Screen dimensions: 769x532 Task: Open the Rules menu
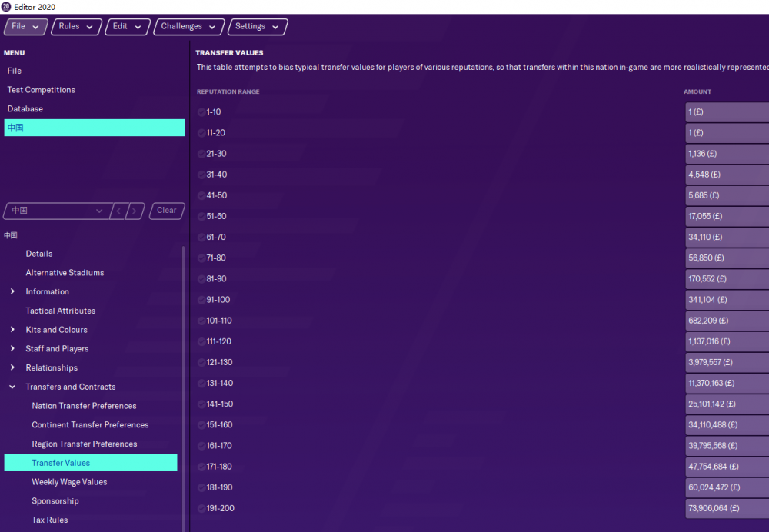click(x=77, y=27)
